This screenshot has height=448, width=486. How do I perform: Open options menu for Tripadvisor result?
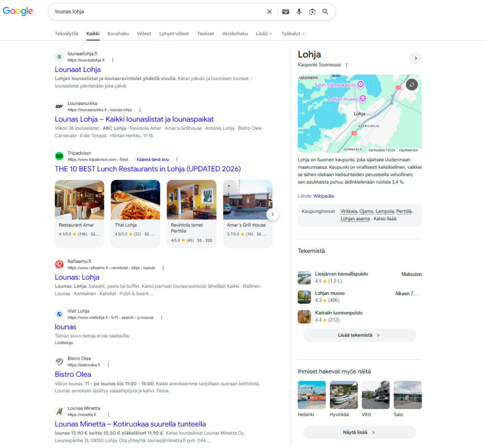click(177, 159)
